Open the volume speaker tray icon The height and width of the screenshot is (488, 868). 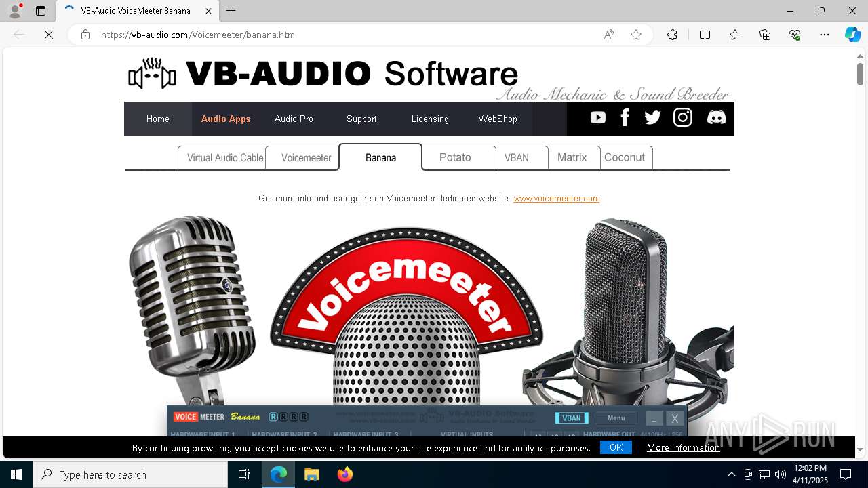[x=781, y=474]
